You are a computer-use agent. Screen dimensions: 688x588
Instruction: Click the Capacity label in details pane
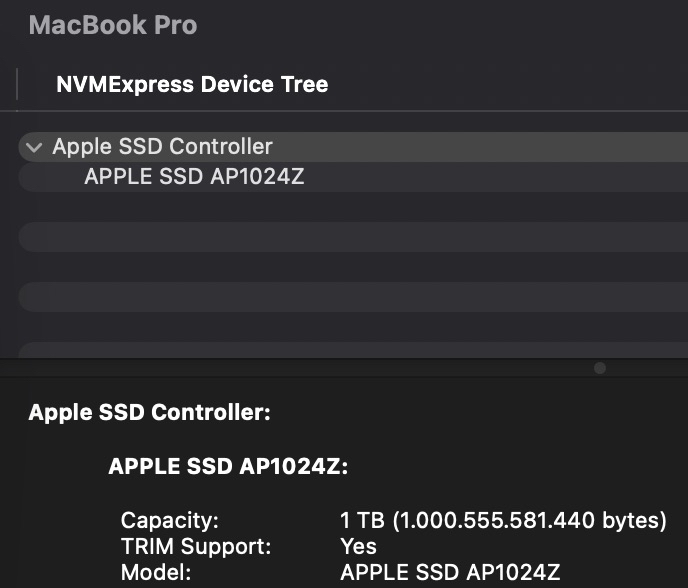(170, 520)
